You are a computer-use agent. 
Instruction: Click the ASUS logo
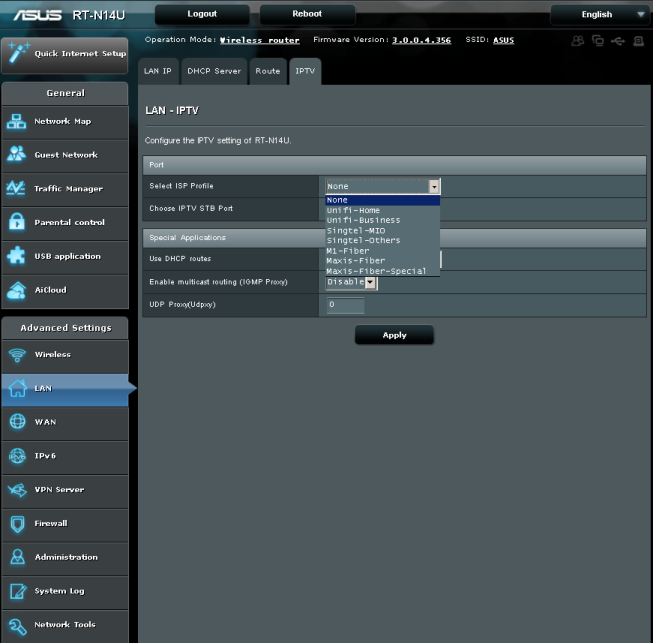pyautogui.click(x=37, y=15)
